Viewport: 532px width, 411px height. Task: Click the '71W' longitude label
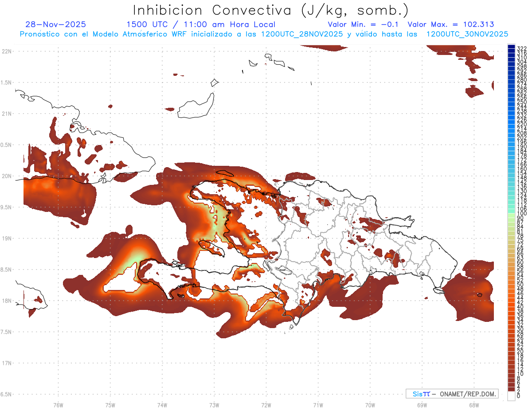click(x=318, y=404)
